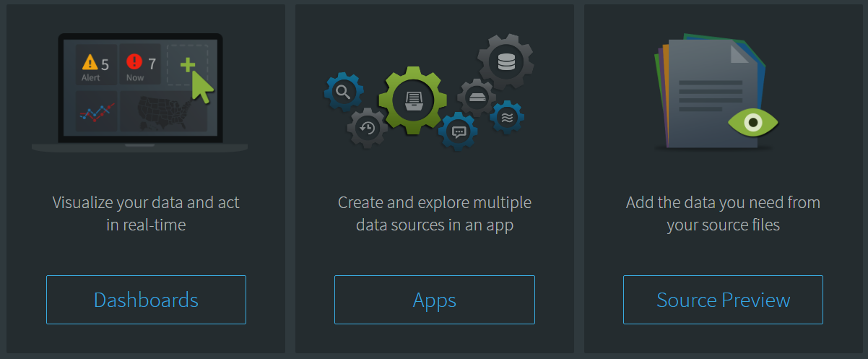Click the yellow Alert warning triangle icon
Viewport: 868px width, 359px height.
(90, 62)
